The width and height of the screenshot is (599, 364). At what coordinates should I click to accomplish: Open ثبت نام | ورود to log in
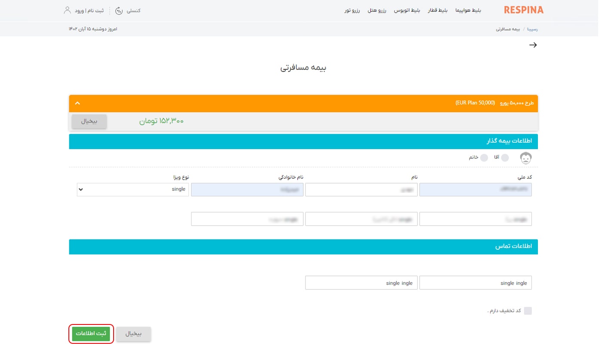tap(89, 10)
